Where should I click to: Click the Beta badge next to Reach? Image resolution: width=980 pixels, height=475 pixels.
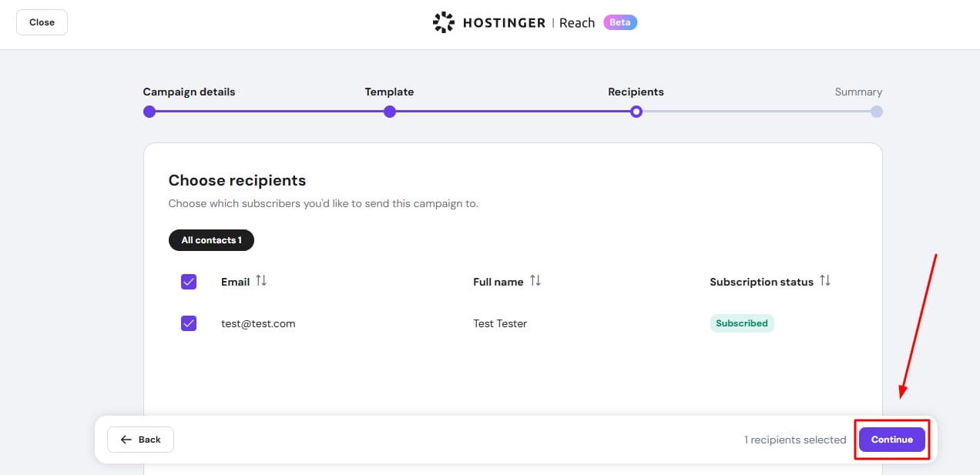pyautogui.click(x=620, y=22)
